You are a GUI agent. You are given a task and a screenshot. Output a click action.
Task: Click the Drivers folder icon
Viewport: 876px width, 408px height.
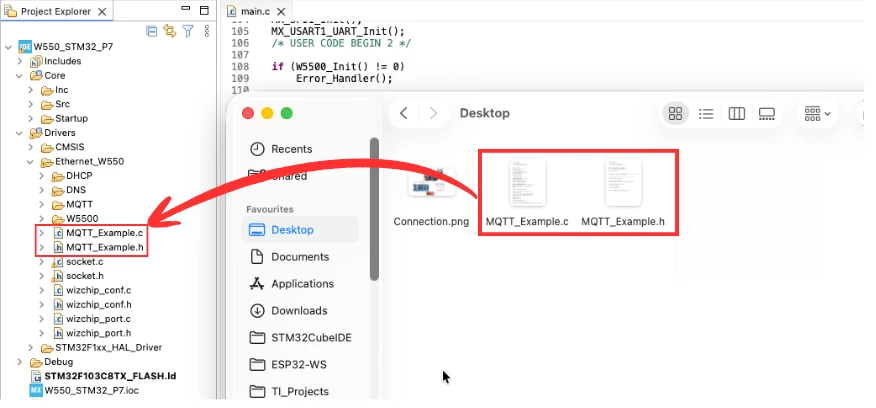coord(36,133)
